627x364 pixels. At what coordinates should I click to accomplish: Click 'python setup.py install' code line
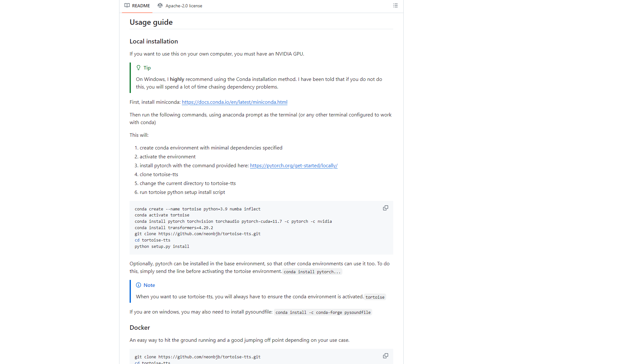[x=162, y=246]
